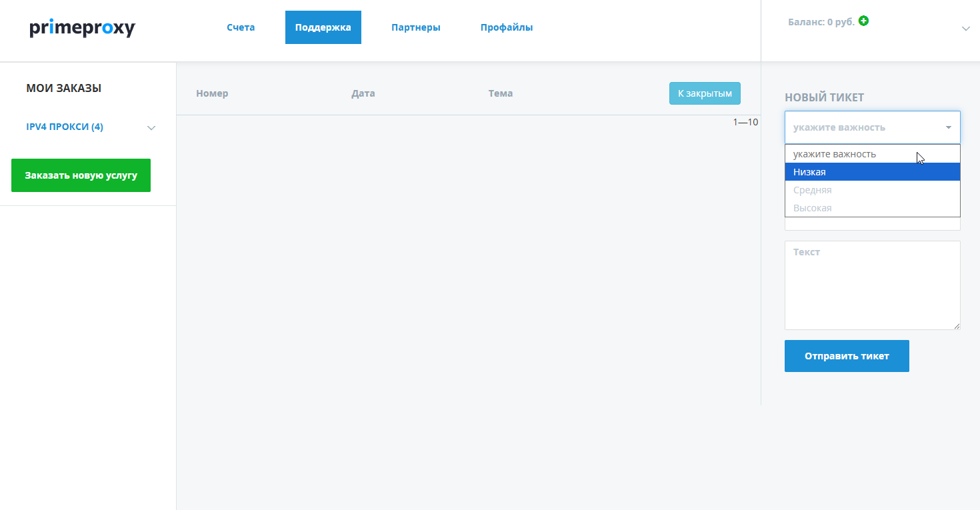
Task: Click the К закрытым button
Action: (x=705, y=93)
